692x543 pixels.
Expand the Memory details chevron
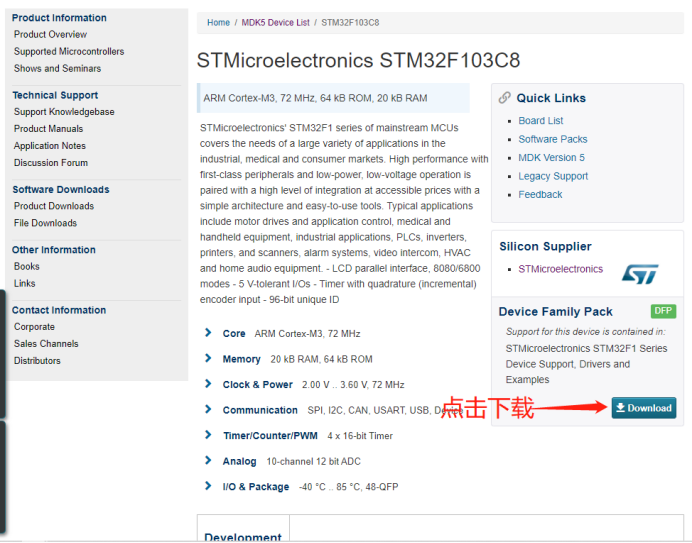coord(208,358)
